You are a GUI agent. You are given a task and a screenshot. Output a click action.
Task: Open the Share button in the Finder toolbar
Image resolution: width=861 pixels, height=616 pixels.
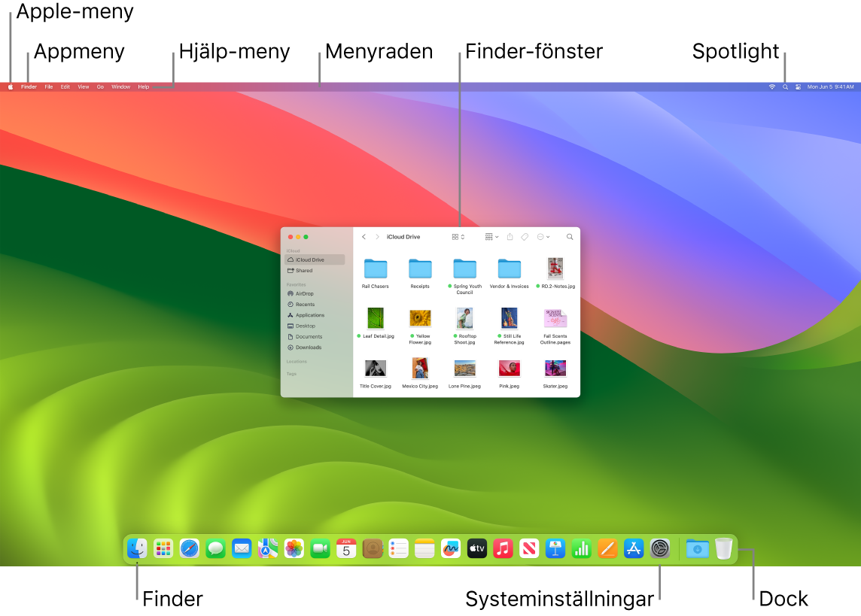coord(510,236)
